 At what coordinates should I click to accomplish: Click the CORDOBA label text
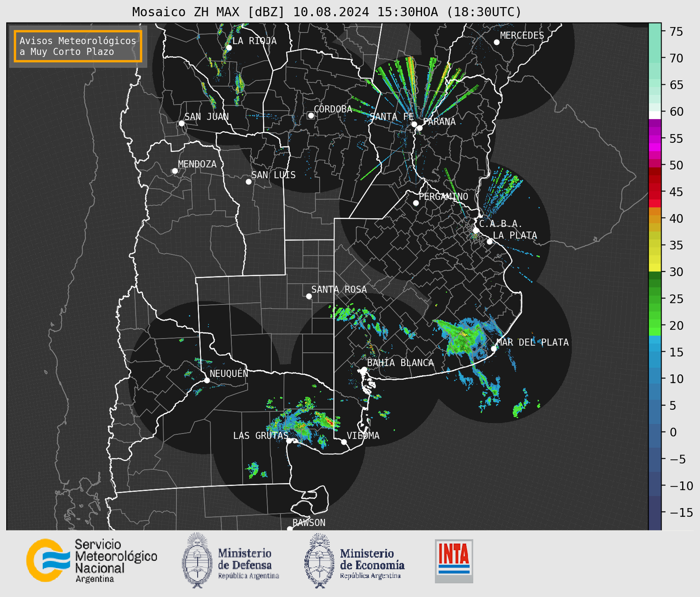pos(333,109)
